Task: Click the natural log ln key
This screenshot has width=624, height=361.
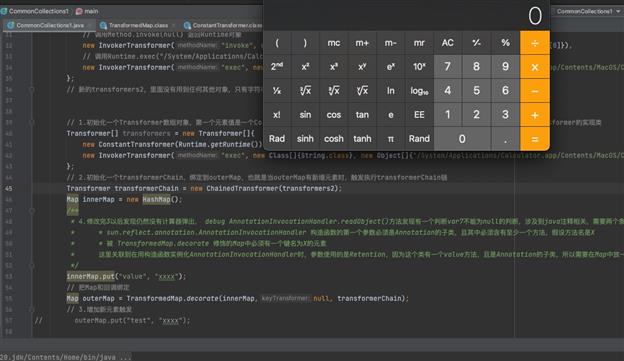Action: (x=391, y=91)
